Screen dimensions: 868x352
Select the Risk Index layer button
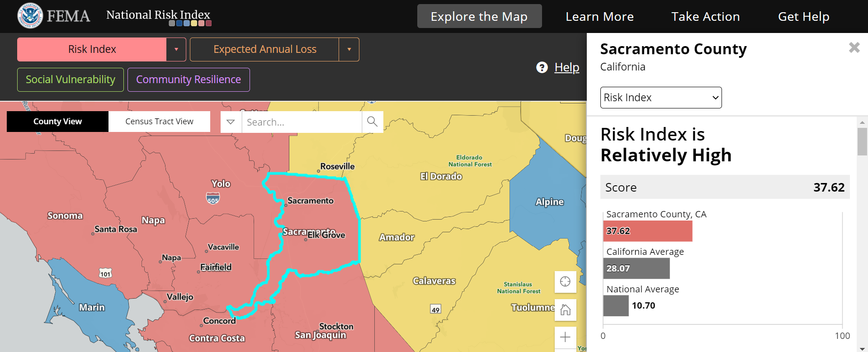(92, 49)
